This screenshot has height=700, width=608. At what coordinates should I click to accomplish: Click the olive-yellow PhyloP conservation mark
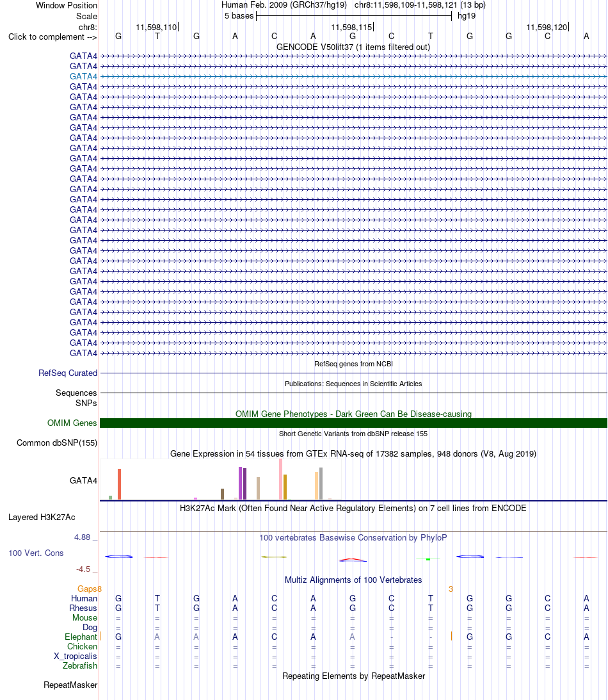(x=274, y=557)
